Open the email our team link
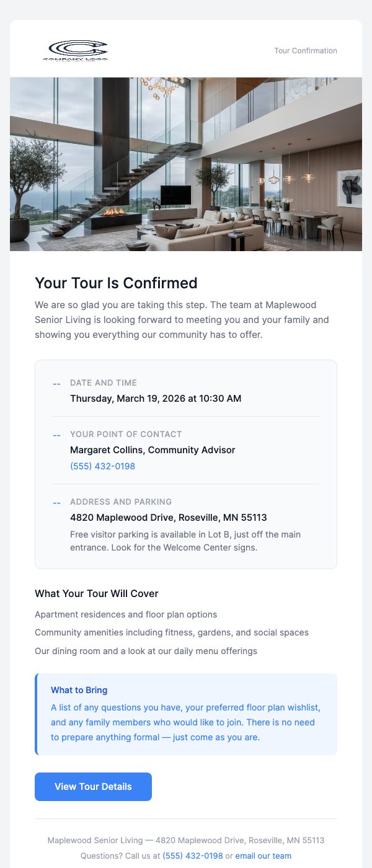This screenshot has width=372, height=868. tap(263, 856)
